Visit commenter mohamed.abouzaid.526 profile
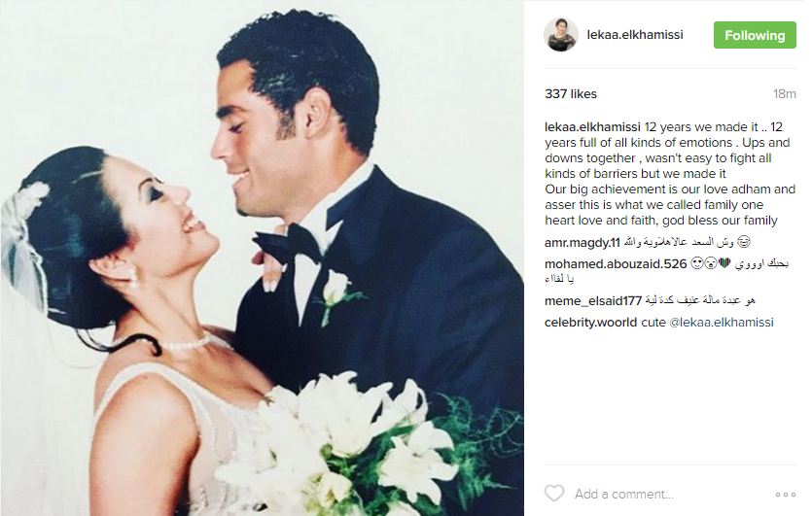 pyautogui.click(x=616, y=264)
